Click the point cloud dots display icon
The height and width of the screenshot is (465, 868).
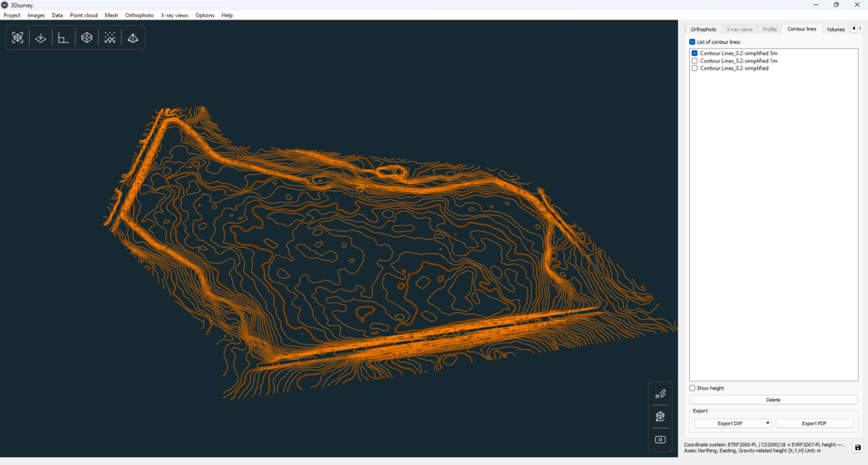109,37
